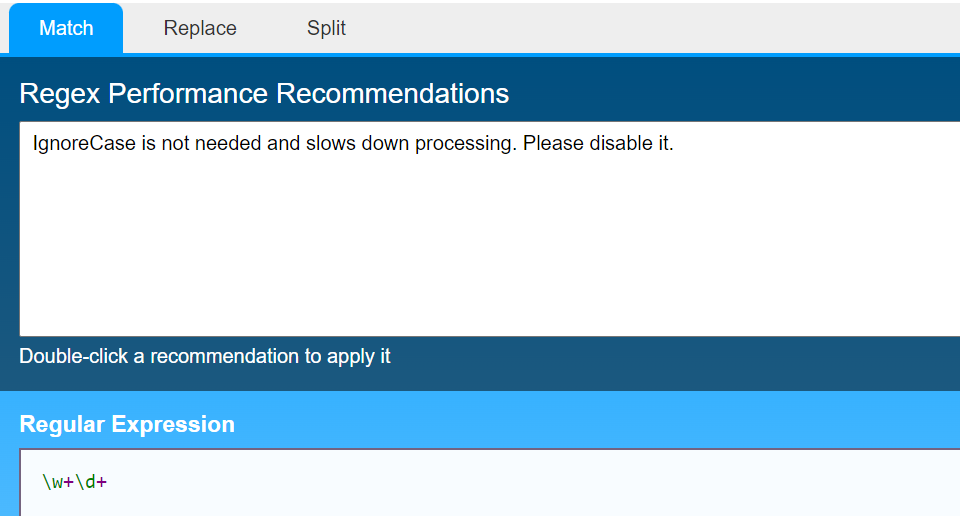Click the word "IgnoreCase" in the recommendation

[84, 144]
